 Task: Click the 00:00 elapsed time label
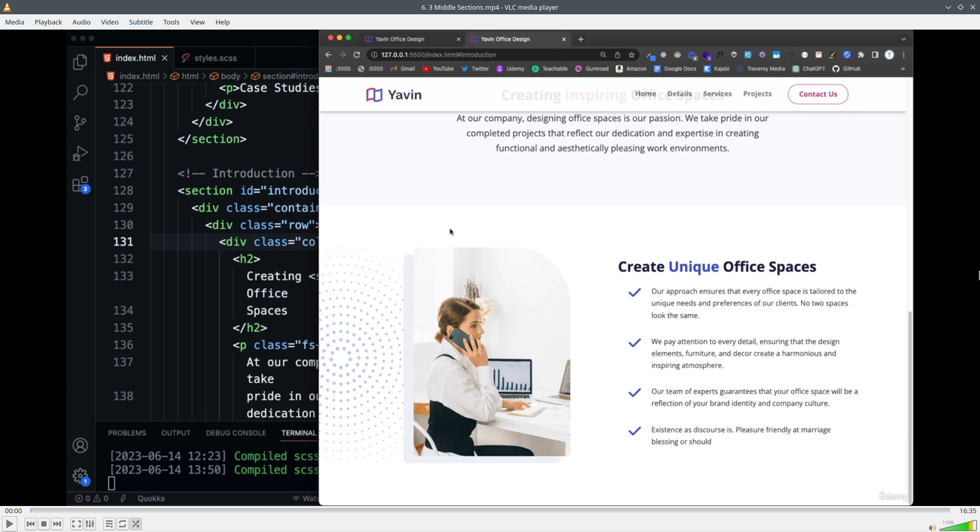(x=13, y=511)
